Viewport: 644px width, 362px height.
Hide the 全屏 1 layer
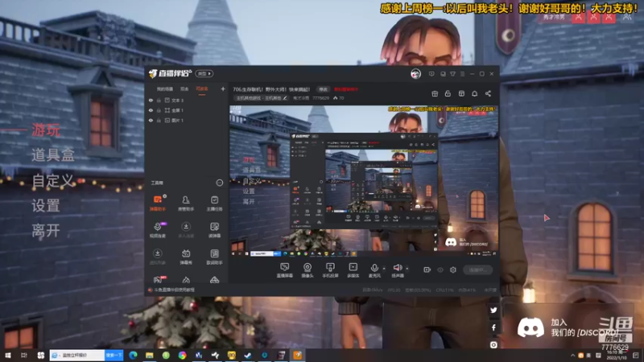[151, 110]
